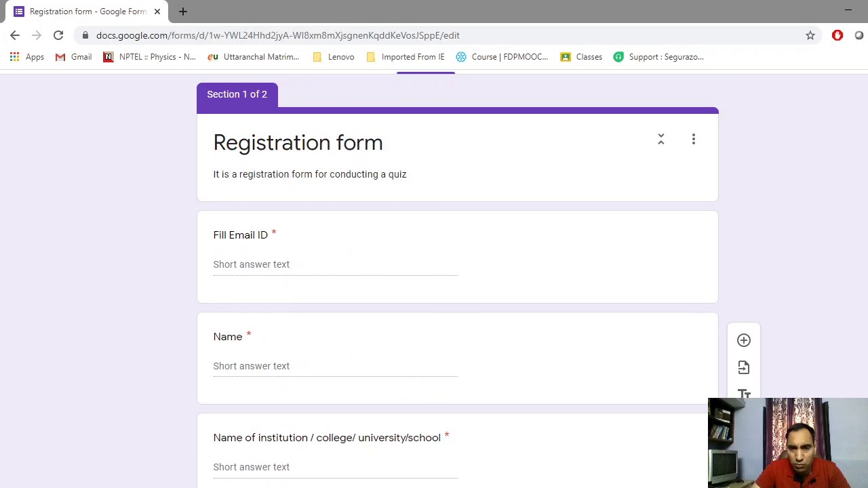Click the address bar URL
This screenshot has height=488, width=868.
click(277, 35)
